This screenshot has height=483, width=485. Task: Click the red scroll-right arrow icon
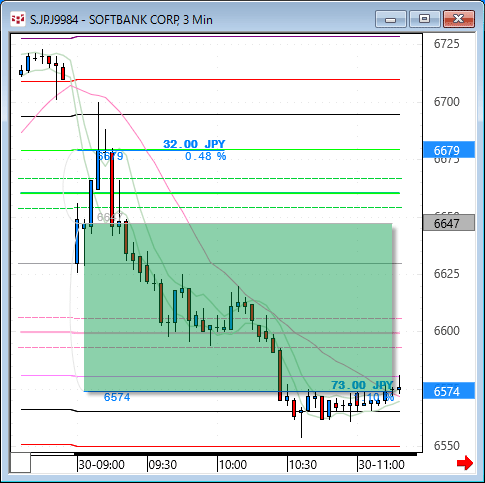(x=465, y=463)
